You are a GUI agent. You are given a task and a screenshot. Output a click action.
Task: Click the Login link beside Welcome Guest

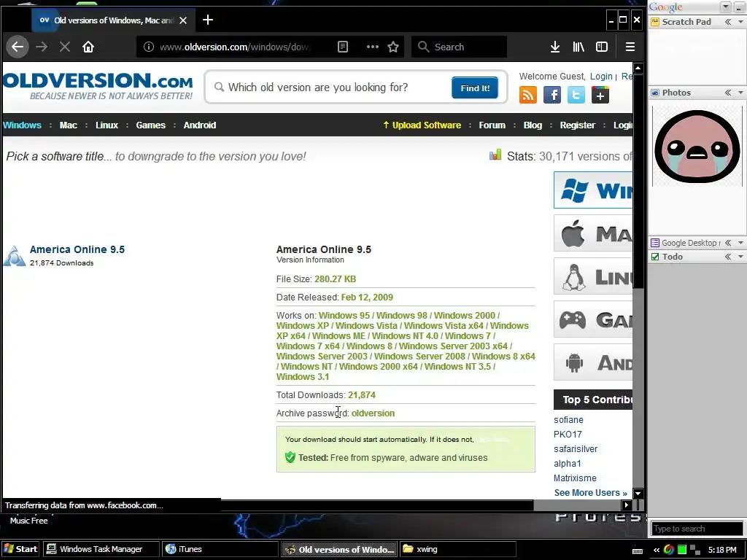(601, 76)
